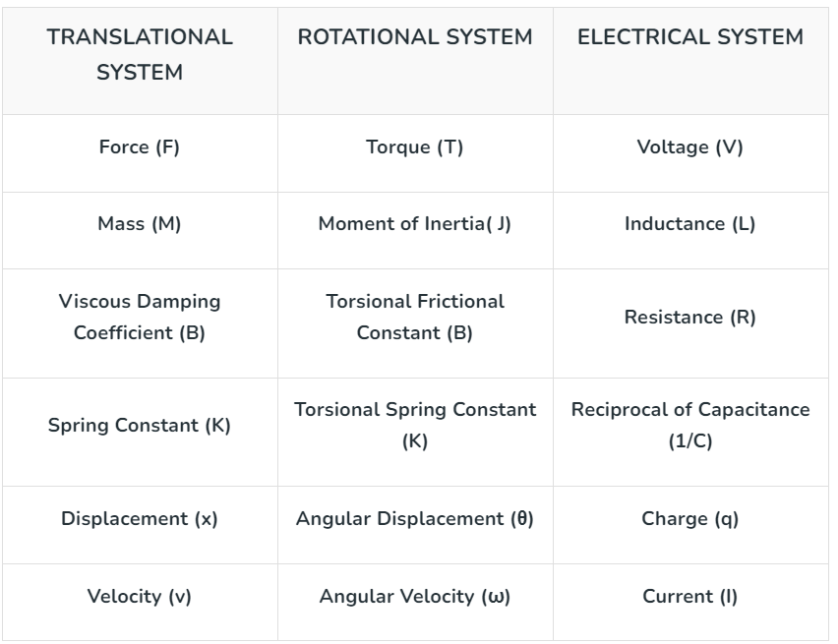Image resolution: width=838 pixels, height=644 pixels.
Task: Select Torsional Spring Constant (K) cell
Action: (415, 425)
